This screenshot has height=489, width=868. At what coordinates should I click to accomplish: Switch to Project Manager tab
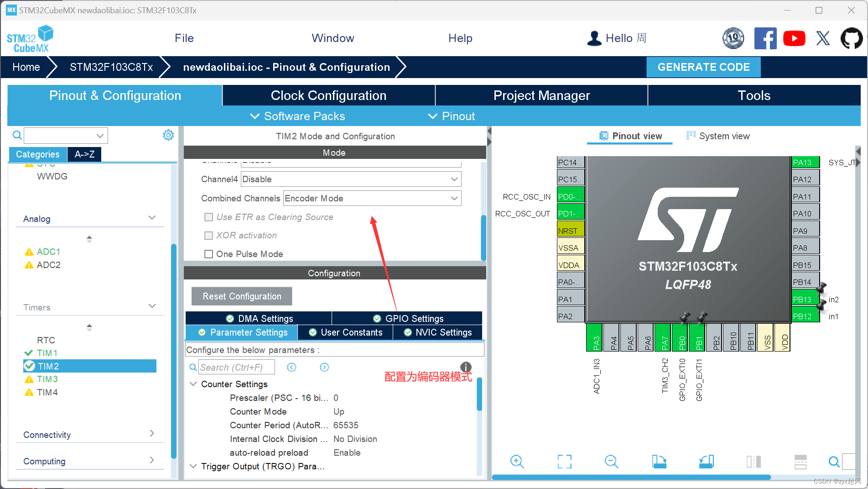point(541,95)
